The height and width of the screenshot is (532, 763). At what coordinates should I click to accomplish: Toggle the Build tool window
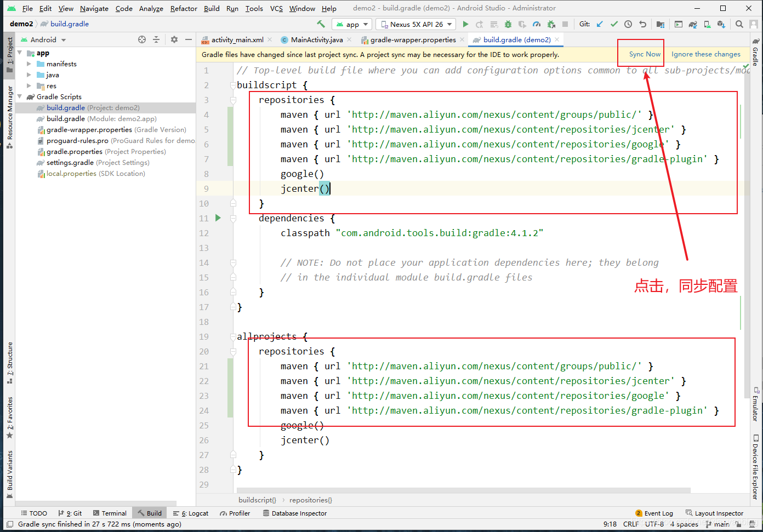(x=150, y=513)
